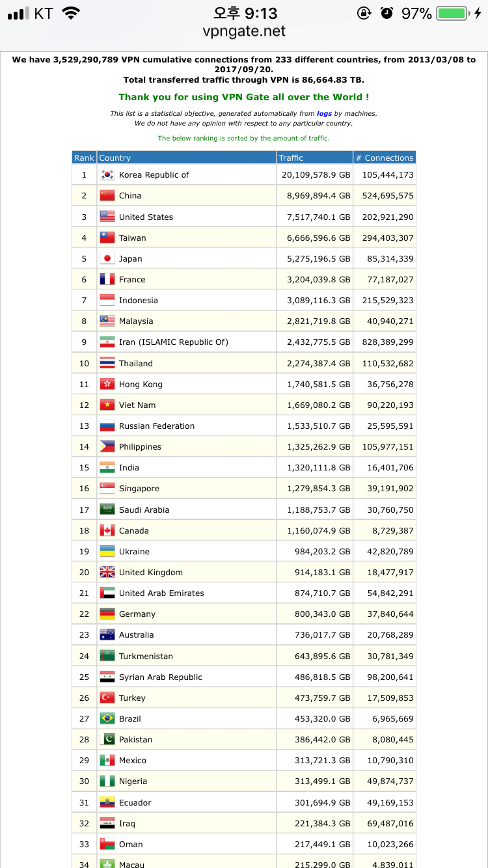Tap the vpngate.net address bar
The width and height of the screenshot is (488, 868).
244,31
